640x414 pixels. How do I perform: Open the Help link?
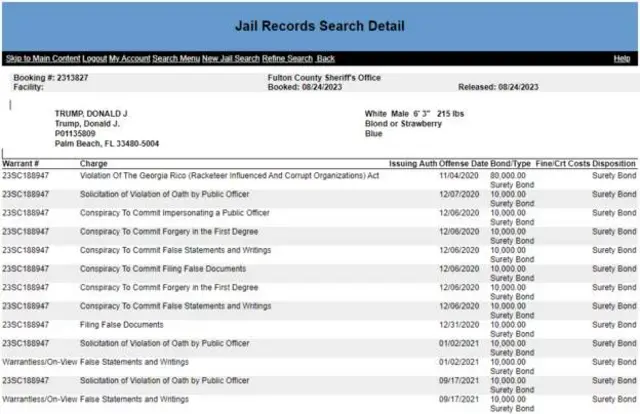point(621,59)
